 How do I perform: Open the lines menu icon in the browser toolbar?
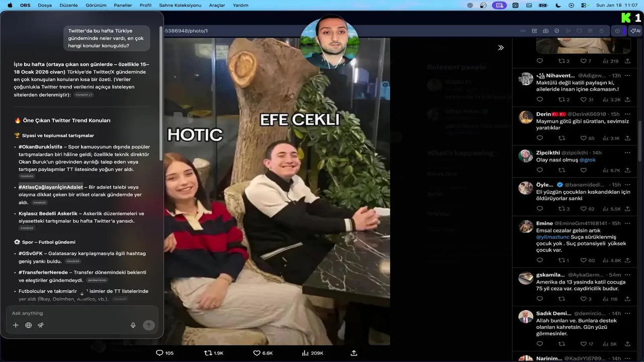[x=590, y=31]
